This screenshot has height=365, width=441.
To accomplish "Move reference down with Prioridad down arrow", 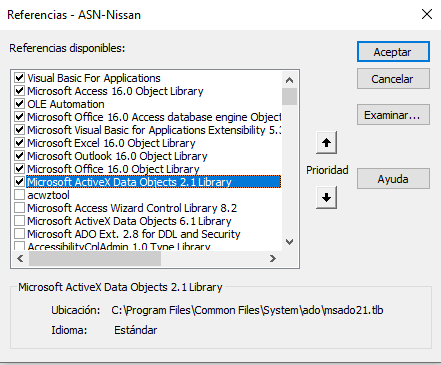I will tap(326, 197).
